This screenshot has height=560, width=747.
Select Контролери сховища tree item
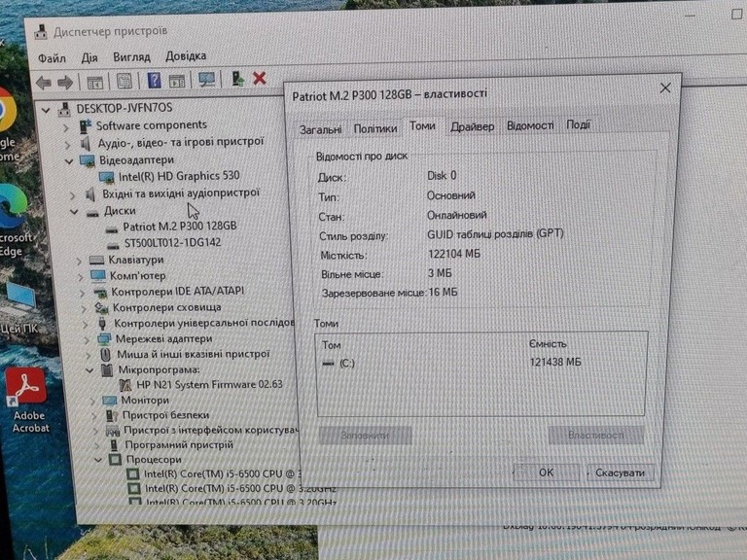166,307
